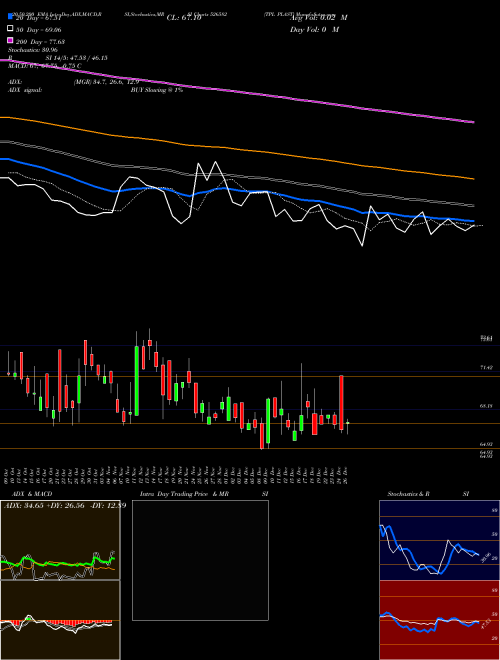This screenshot has width=500, height=660.
Task: Click the Avg Vol: 0.02 M text
Action: point(318,18)
